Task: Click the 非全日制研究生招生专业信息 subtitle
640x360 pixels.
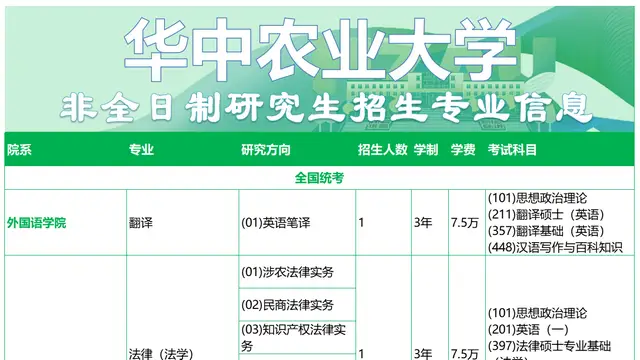Action: [326, 108]
